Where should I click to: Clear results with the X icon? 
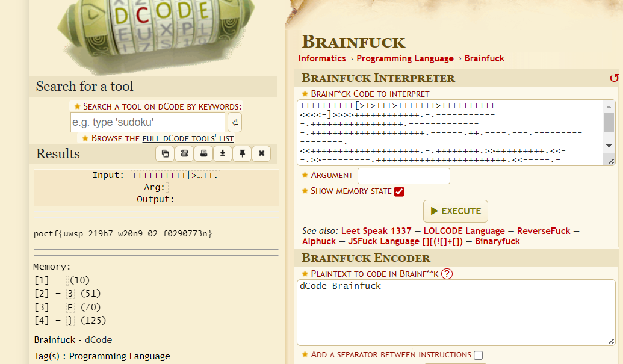point(261,153)
